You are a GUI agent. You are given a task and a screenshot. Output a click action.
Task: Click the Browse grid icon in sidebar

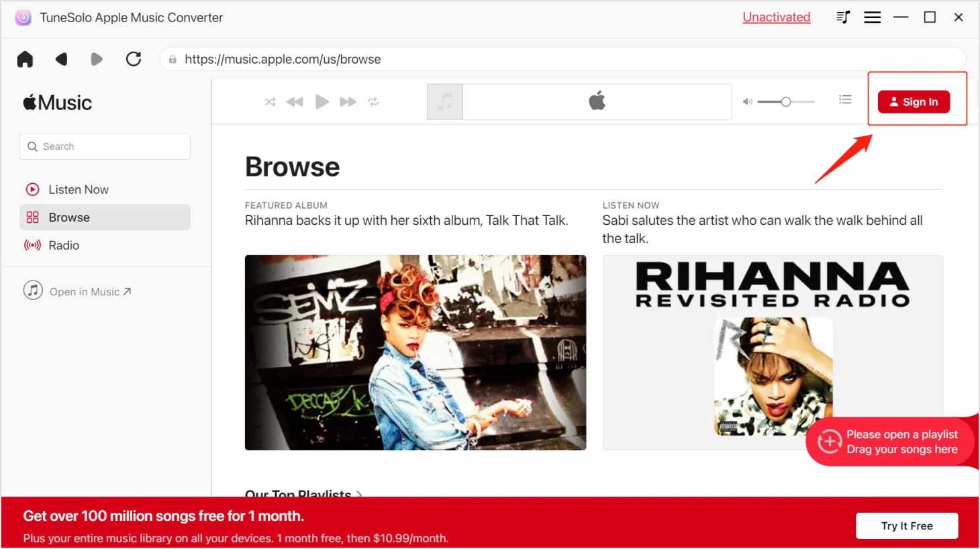tap(32, 217)
